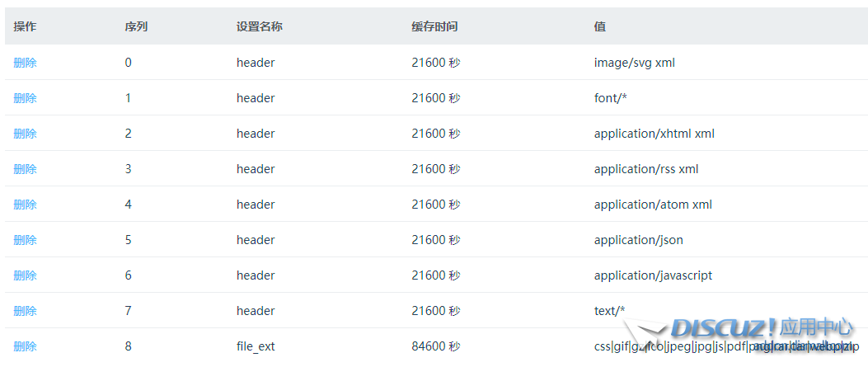This screenshot has width=868, height=367.
Task: Delete the font/* header row
Action: (x=25, y=98)
